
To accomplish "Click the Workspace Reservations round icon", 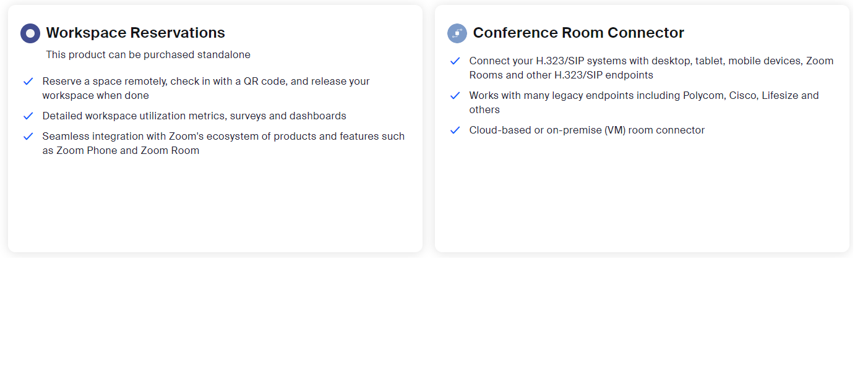I will (30, 33).
